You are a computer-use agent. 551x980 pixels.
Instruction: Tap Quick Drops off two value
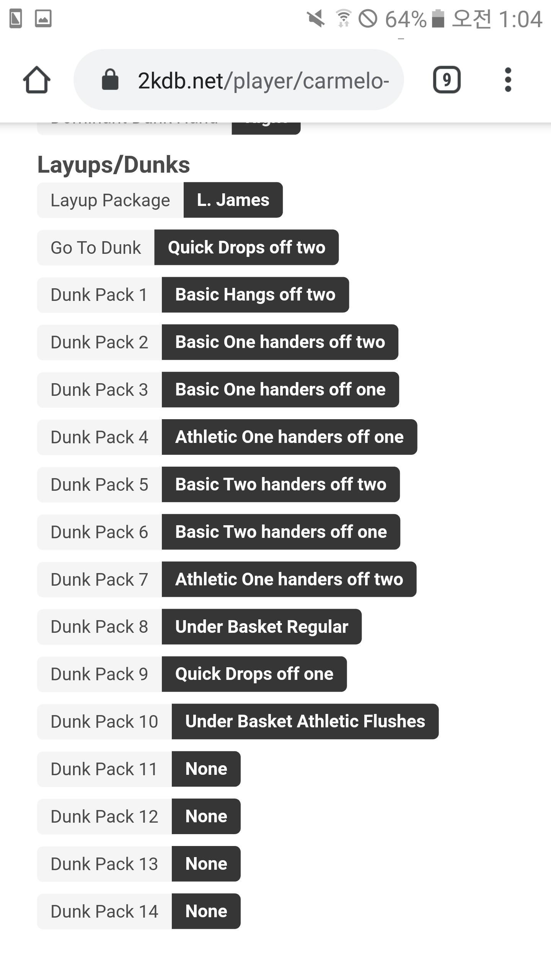(x=246, y=248)
